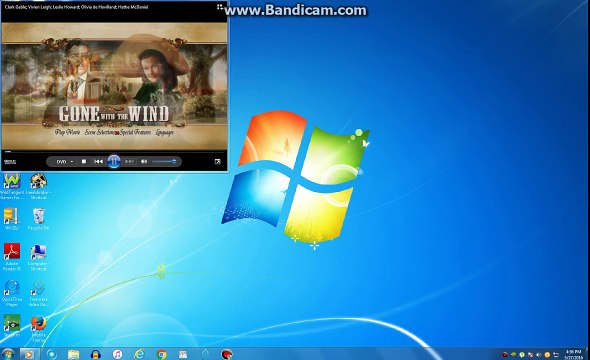Adjust the Media Player volume slider

tap(164, 161)
